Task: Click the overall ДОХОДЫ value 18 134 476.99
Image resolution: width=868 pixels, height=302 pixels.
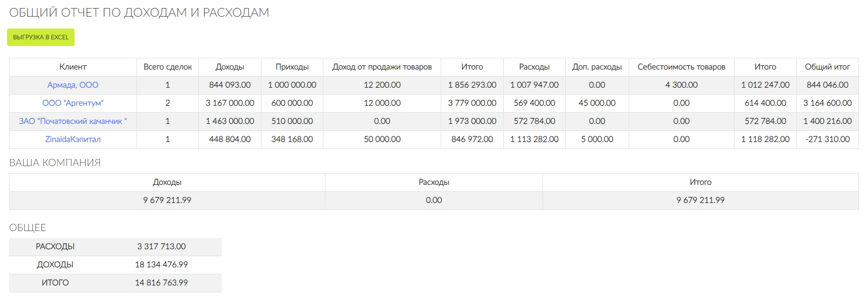Action: coord(161,265)
